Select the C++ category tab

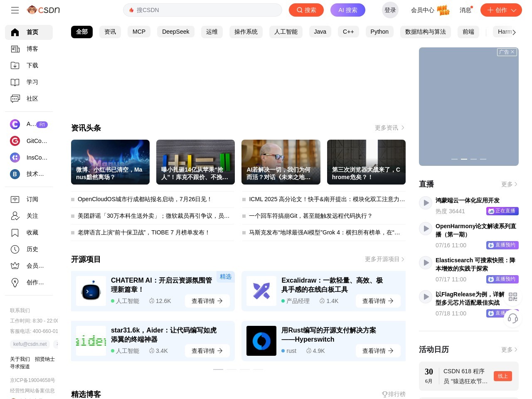pyautogui.click(x=348, y=32)
